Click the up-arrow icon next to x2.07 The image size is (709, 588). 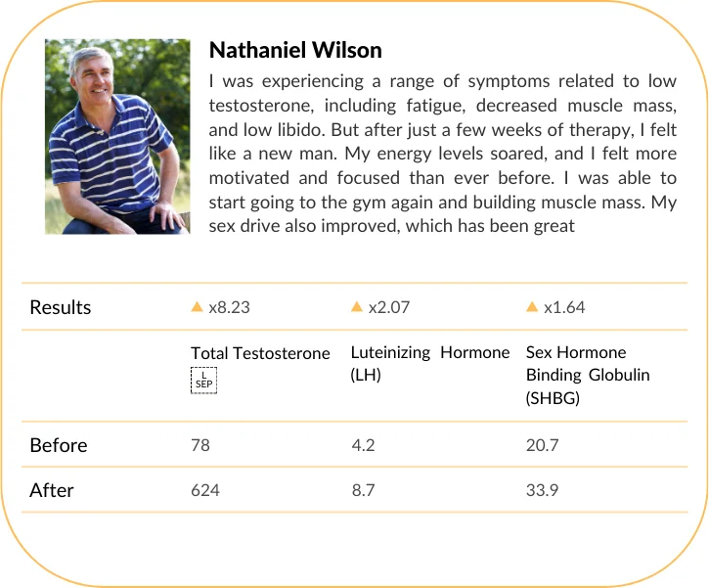tap(357, 307)
